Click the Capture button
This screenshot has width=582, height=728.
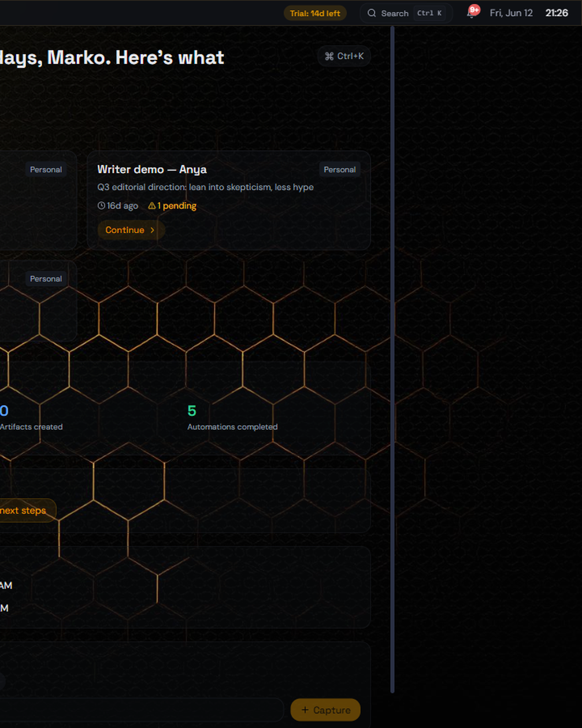tap(325, 710)
